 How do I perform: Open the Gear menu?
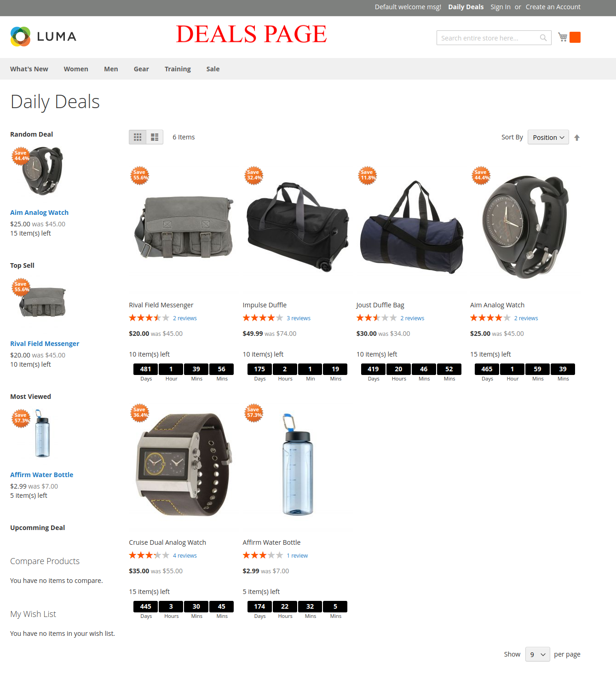(141, 69)
